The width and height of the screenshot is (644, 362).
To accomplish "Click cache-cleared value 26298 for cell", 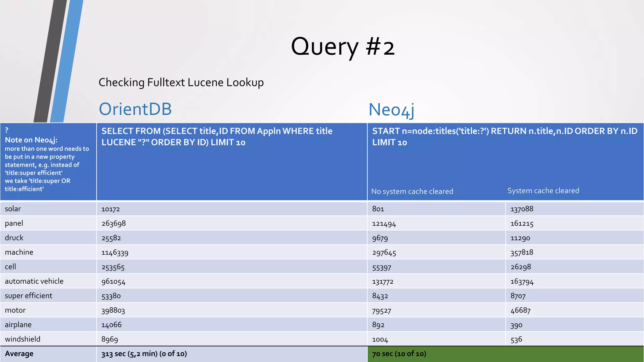I will click(521, 267).
